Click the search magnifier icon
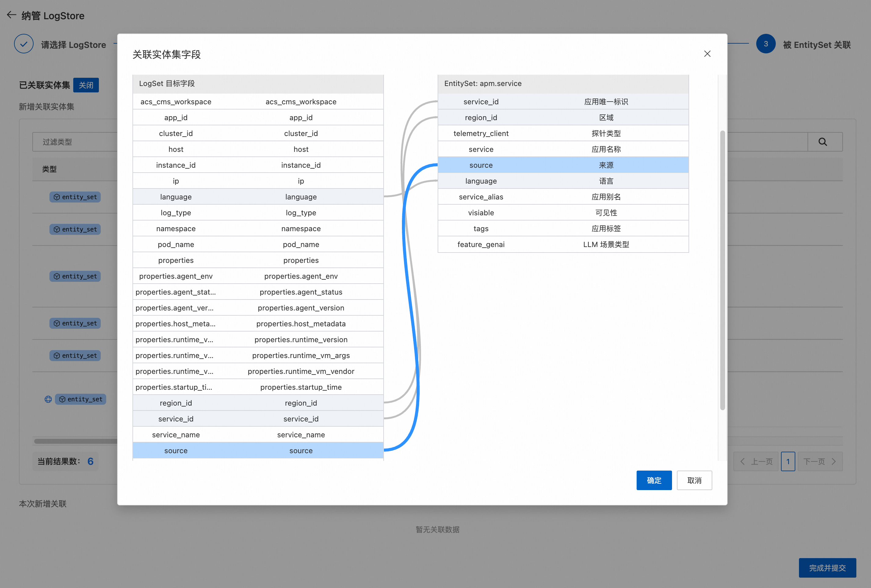 (x=822, y=142)
